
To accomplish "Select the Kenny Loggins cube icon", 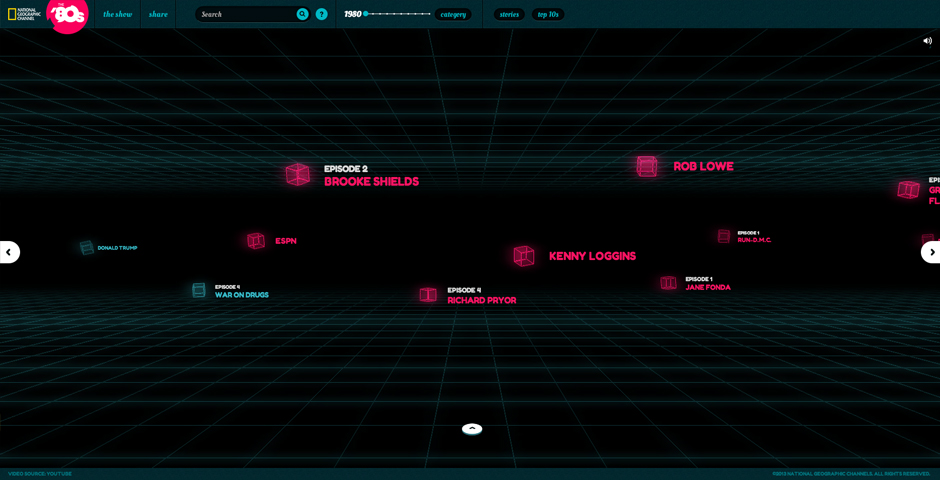I will pyautogui.click(x=524, y=256).
